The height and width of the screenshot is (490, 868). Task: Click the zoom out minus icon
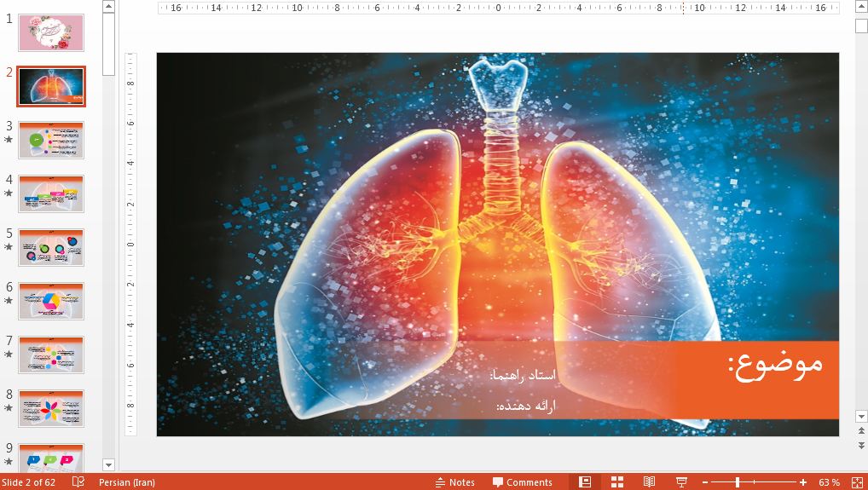point(703,482)
